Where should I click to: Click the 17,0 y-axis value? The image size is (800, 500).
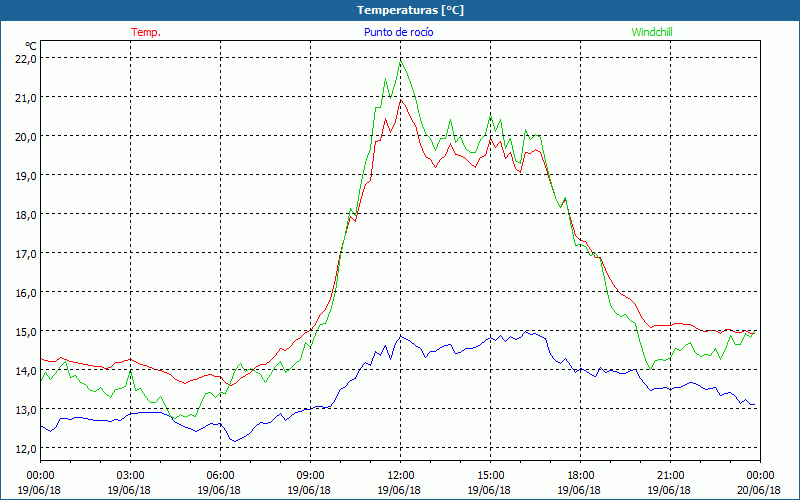point(27,253)
